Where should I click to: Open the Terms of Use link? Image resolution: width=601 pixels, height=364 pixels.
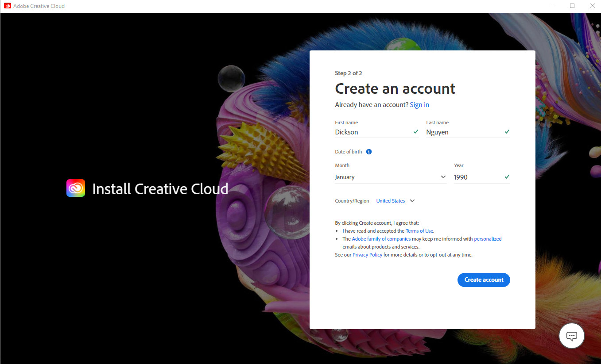tap(419, 231)
